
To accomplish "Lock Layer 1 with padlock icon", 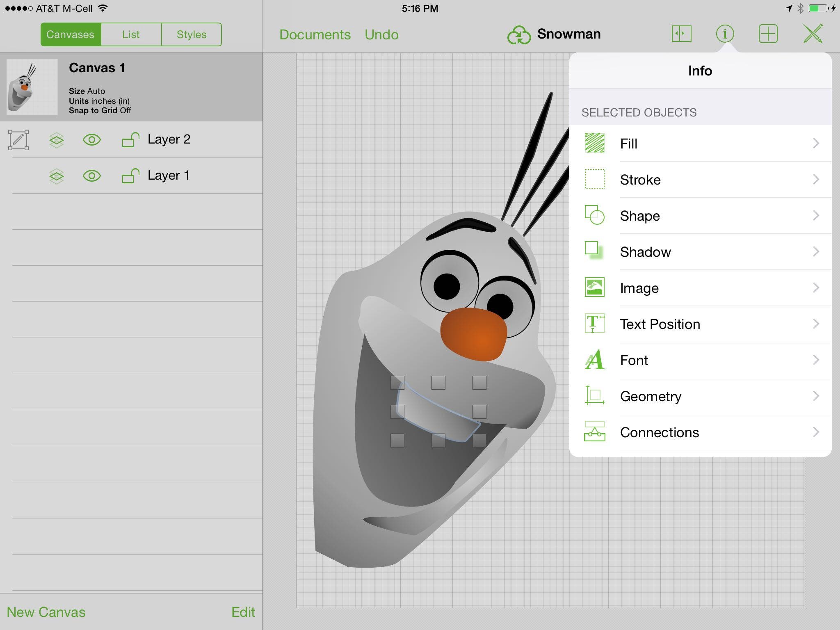I will [x=130, y=176].
